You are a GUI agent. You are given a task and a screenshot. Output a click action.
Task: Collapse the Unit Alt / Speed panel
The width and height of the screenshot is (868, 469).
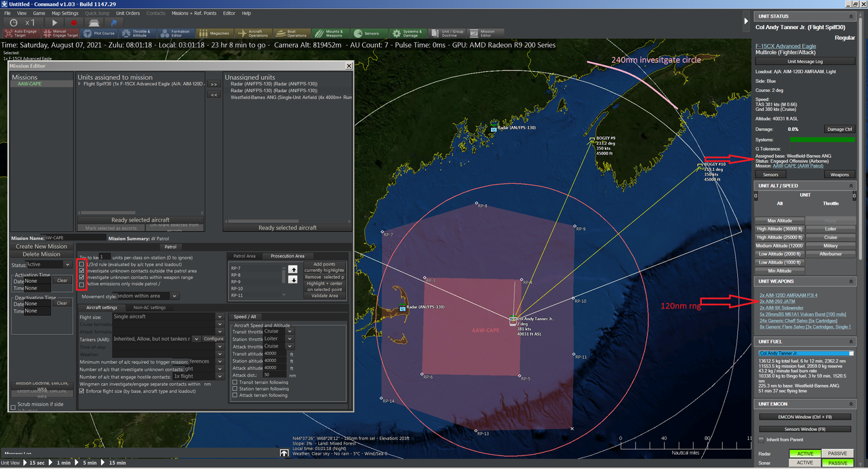(851, 186)
